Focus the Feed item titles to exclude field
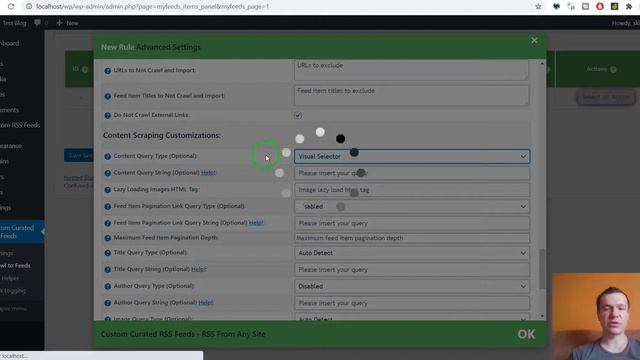 point(411,96)
